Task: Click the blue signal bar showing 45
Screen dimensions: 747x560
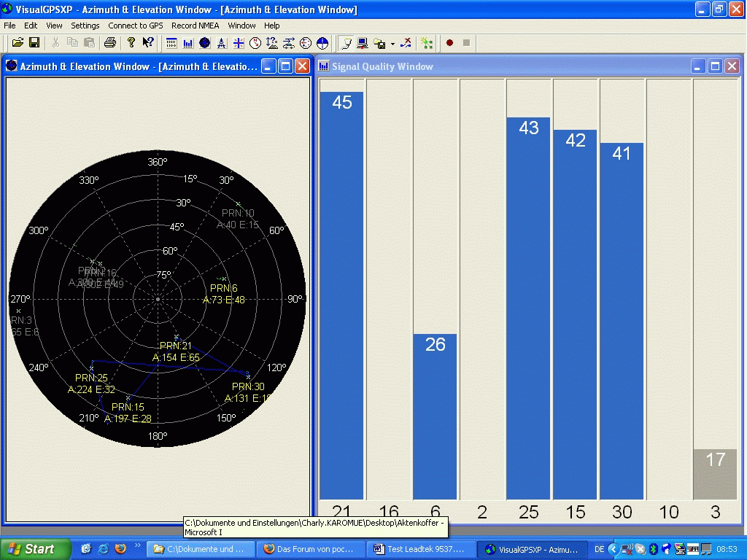Action: pos(341,295)
